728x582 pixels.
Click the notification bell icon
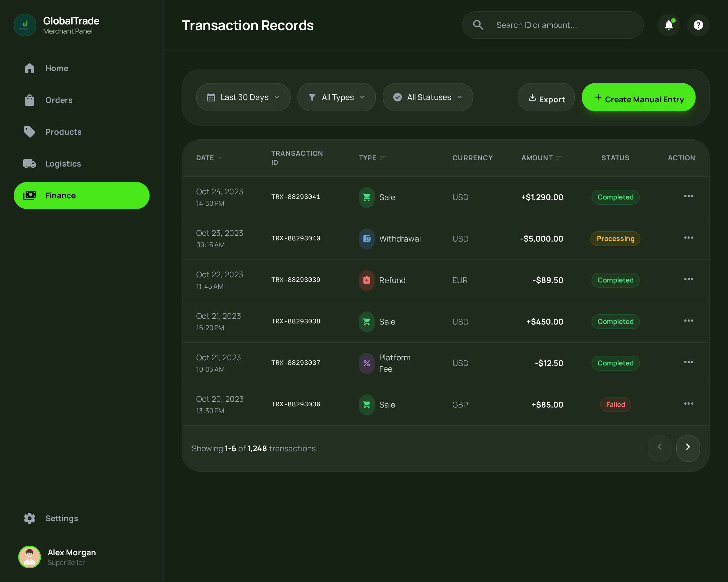point(669,25)
